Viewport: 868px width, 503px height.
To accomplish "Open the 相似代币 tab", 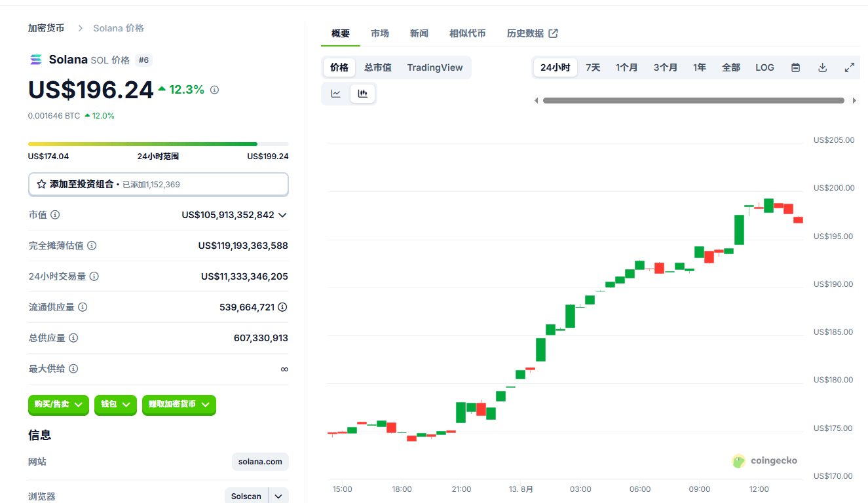I will pyautogui.click(x=468, y=33).
